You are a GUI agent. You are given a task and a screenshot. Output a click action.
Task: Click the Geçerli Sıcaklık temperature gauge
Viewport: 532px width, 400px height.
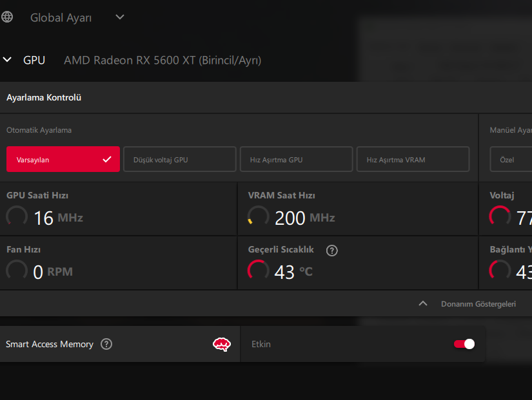pos(258,271)
